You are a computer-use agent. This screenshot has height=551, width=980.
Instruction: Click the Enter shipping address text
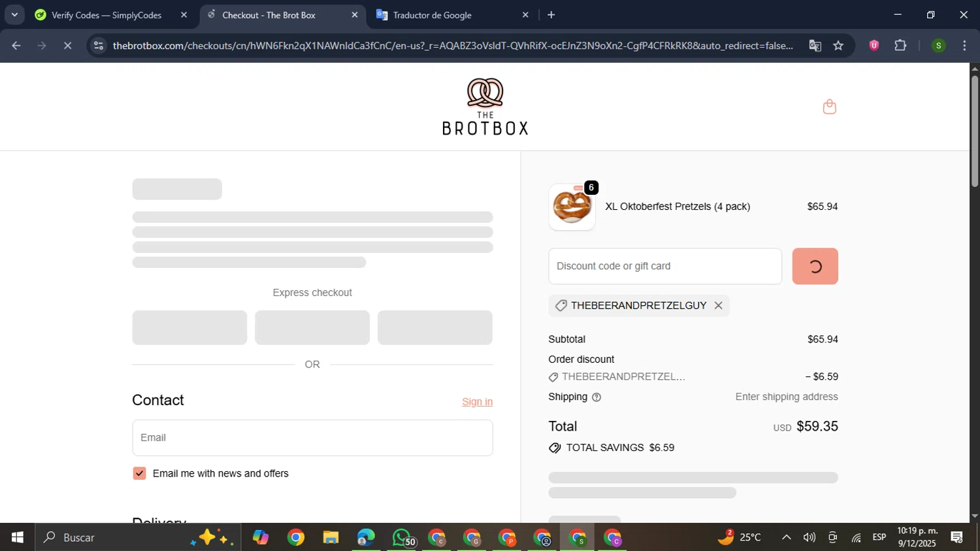point(787,397)
